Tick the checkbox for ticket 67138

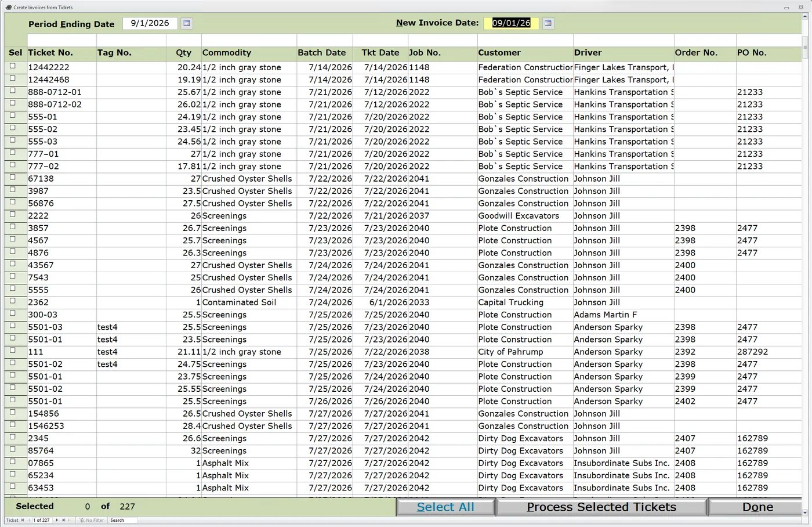point(13,177)
